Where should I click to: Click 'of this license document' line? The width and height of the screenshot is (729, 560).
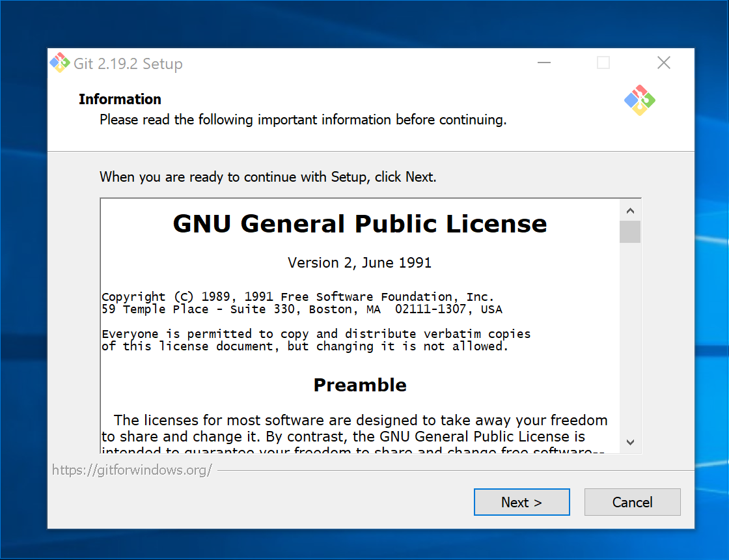tap(305, 346)
